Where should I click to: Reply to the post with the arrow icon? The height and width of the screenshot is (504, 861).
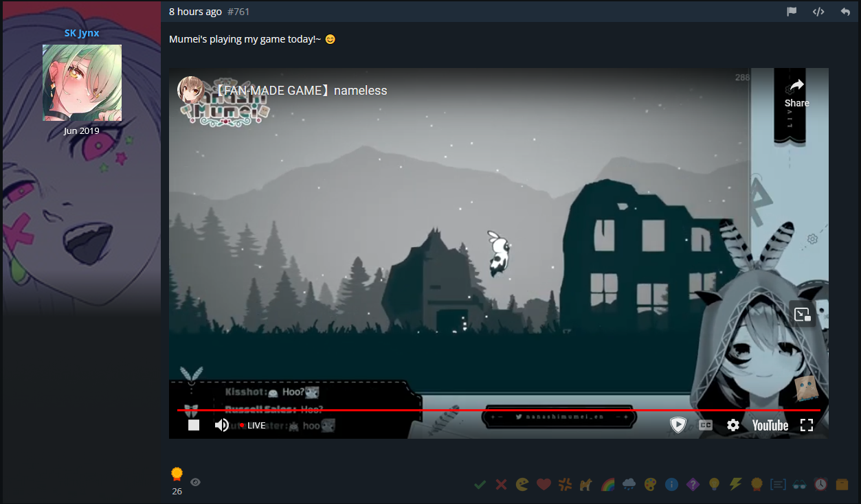[845, 12]
